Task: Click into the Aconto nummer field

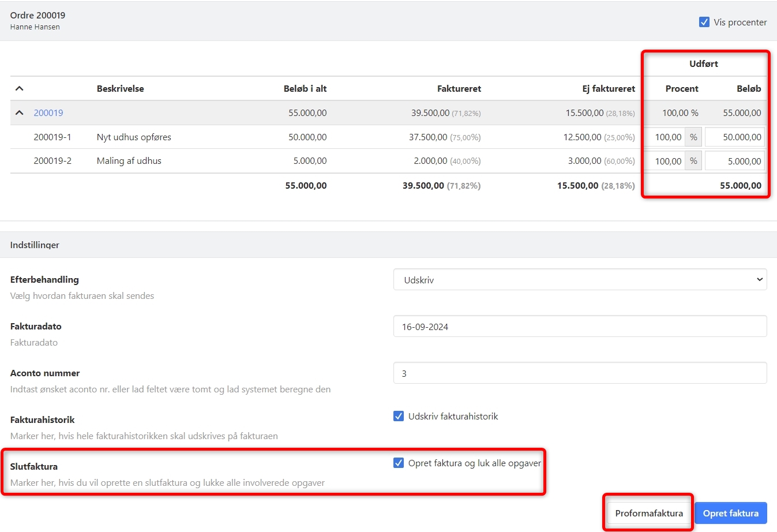Action: [580, 373]
